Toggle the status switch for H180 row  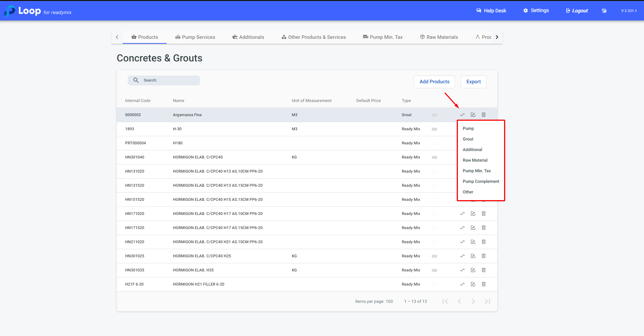click(x=434, y=143)
